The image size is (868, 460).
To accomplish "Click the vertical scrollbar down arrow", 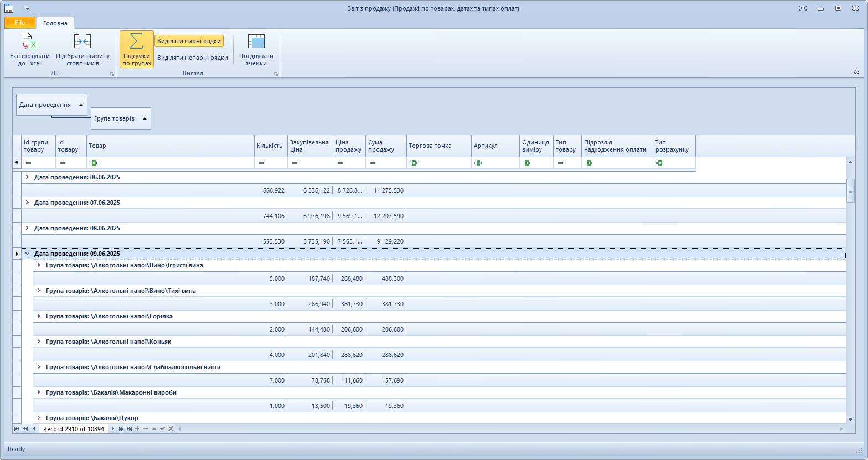I will click(851, 420).
